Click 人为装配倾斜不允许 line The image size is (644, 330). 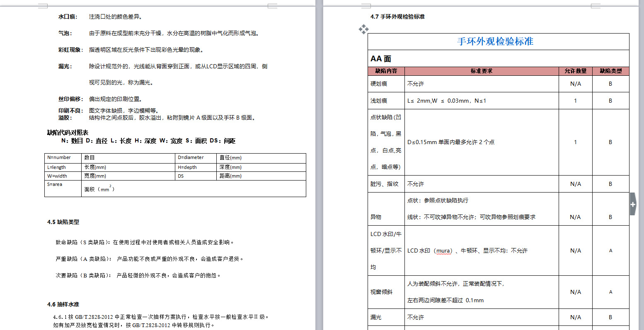456,284
